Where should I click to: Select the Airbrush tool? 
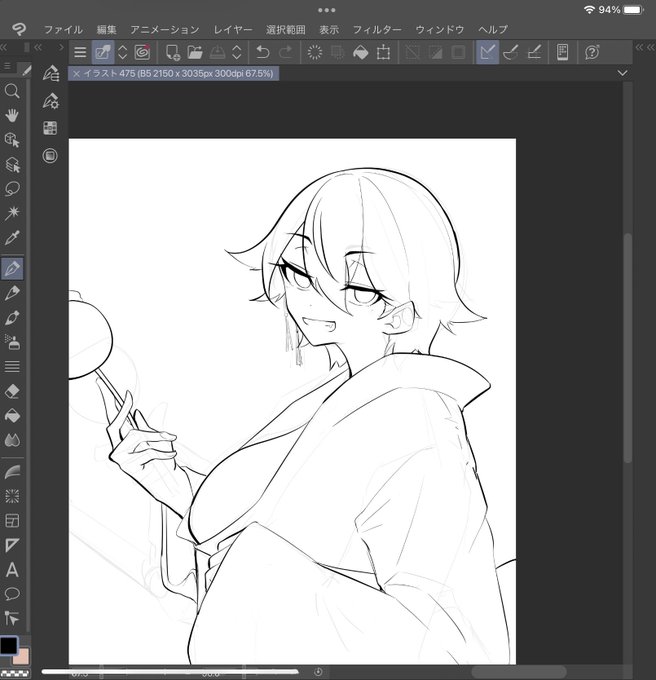tap(12, 342)
